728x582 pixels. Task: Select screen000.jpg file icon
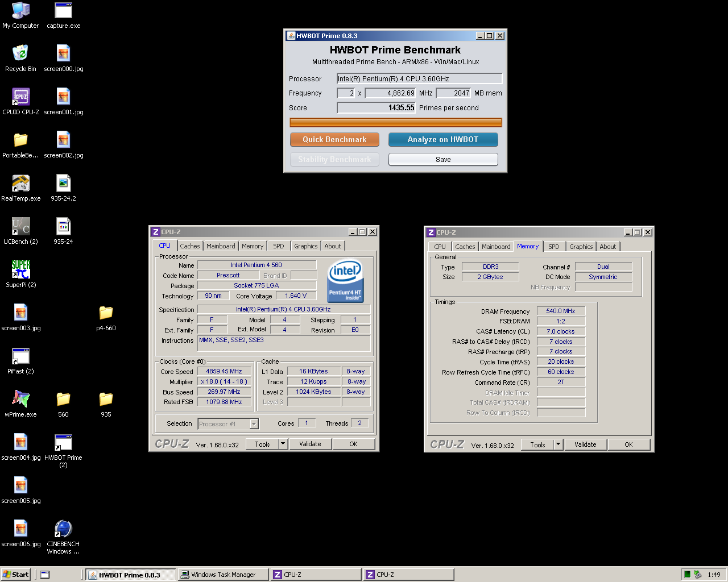(63, 59)
